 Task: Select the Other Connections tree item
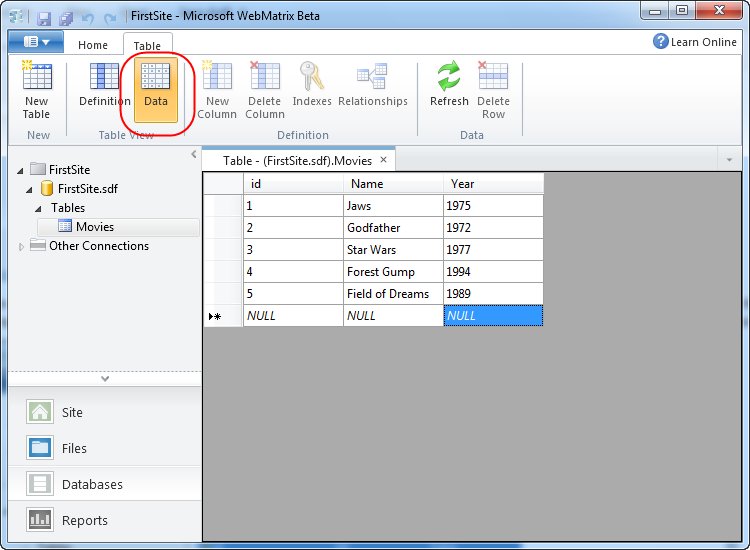coord(89,246)
